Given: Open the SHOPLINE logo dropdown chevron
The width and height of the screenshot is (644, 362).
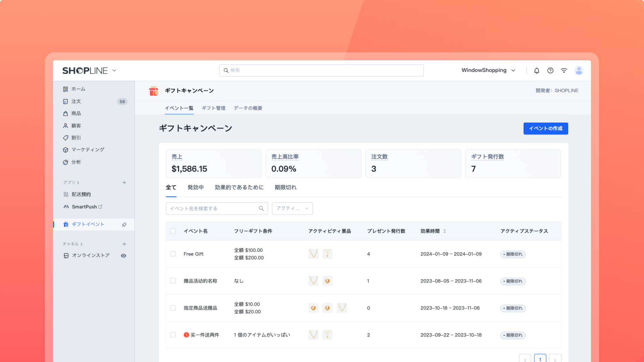Looking at the screenshot, I should [x=114, y=70].
